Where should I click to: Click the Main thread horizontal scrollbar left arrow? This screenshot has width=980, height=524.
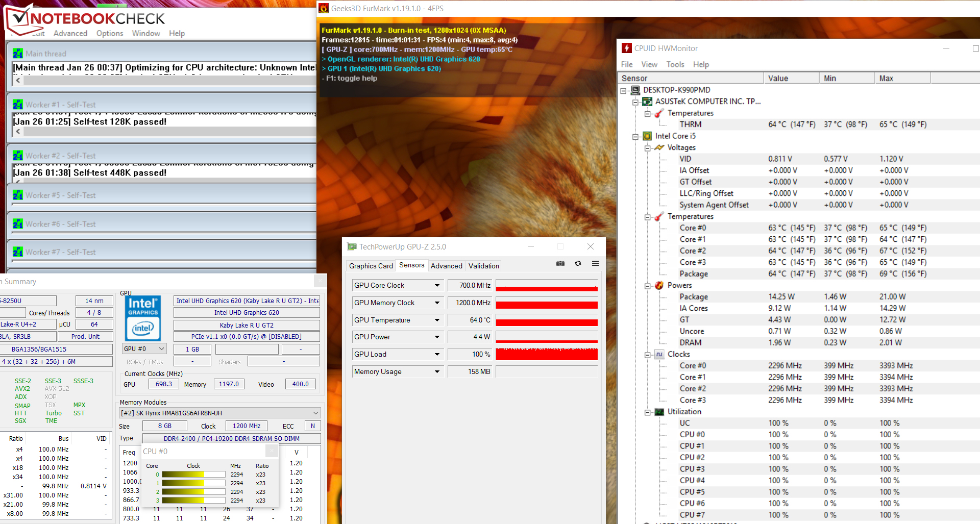pos(18,80)
